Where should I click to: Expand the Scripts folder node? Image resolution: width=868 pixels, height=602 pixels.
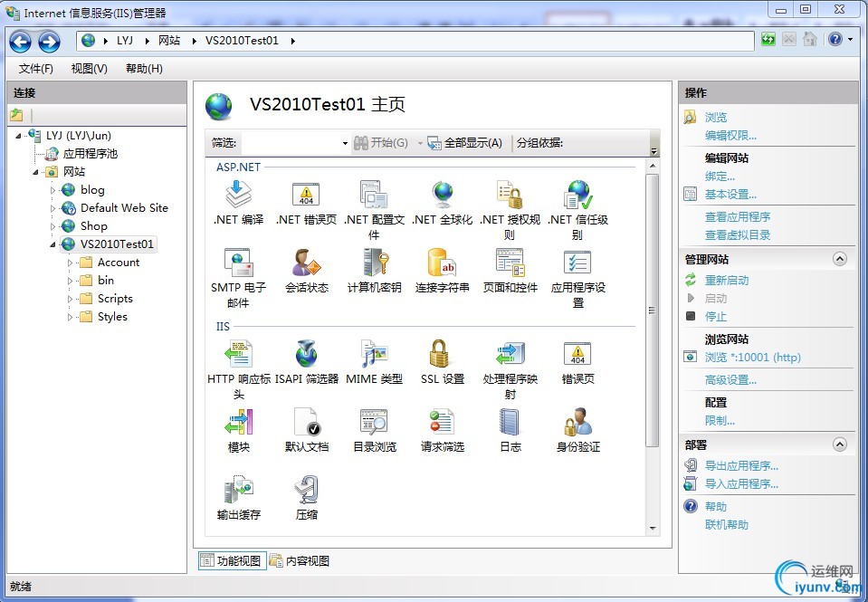[71, 299]
